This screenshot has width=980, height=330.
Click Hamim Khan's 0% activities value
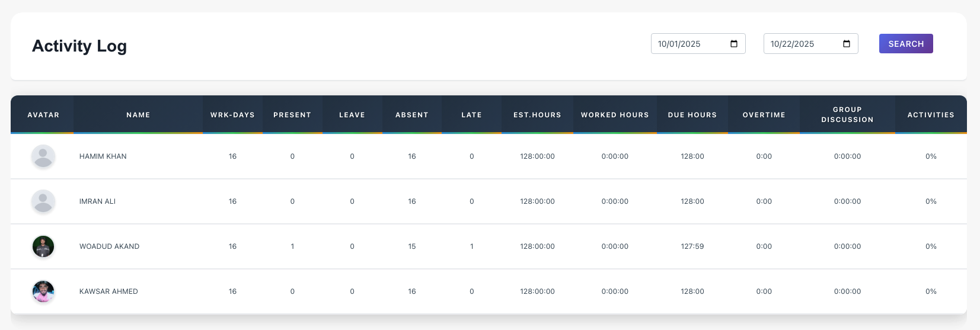(931, 156)
